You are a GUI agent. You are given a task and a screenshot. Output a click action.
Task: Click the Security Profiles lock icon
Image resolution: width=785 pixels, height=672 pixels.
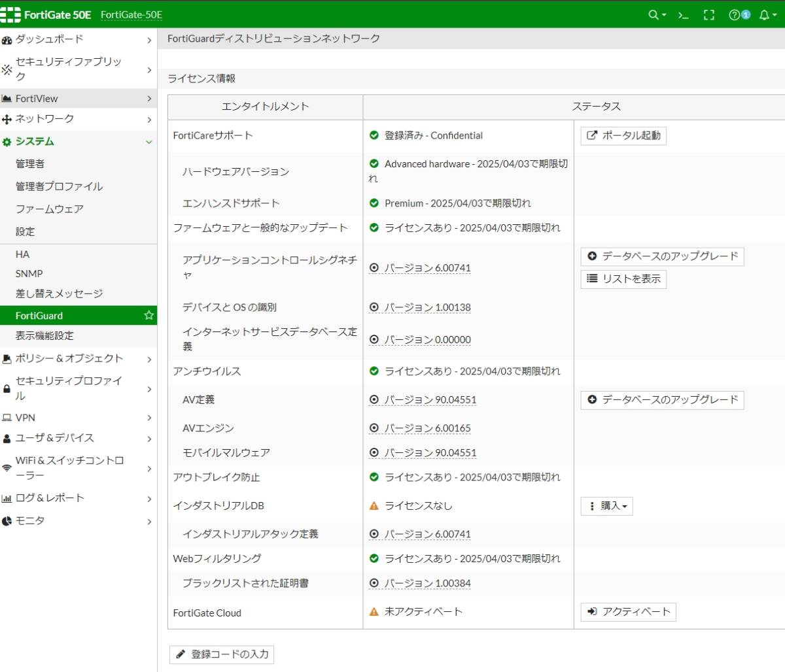(x=7, y=388)
